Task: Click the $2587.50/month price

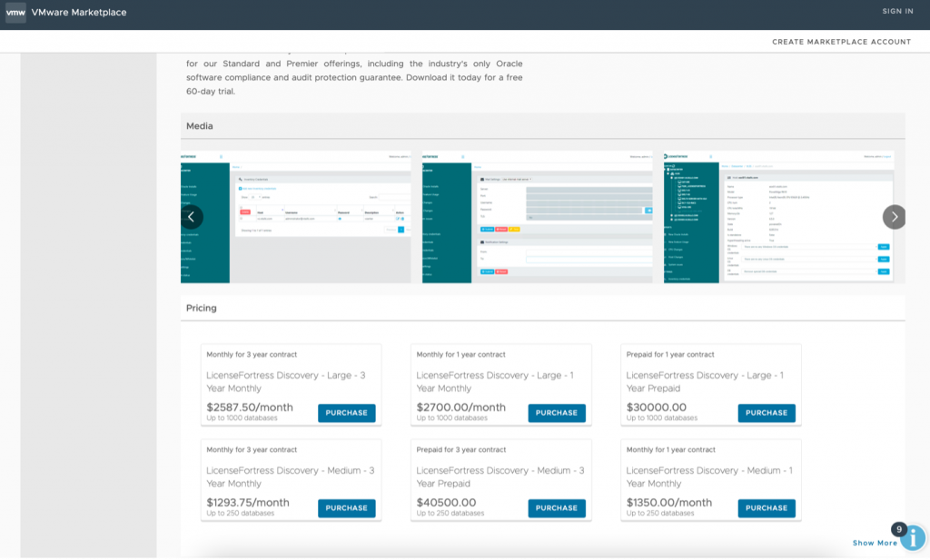Action: point(250,408)
